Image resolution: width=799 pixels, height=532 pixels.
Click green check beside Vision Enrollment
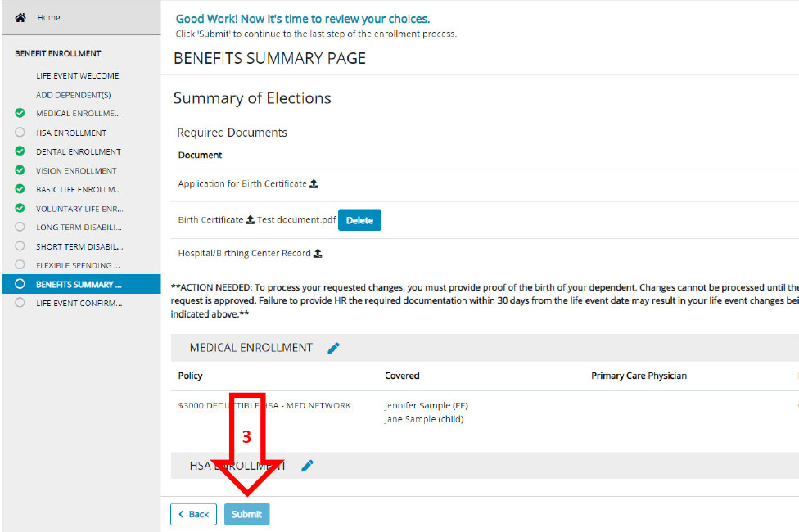tap(20, 170)
